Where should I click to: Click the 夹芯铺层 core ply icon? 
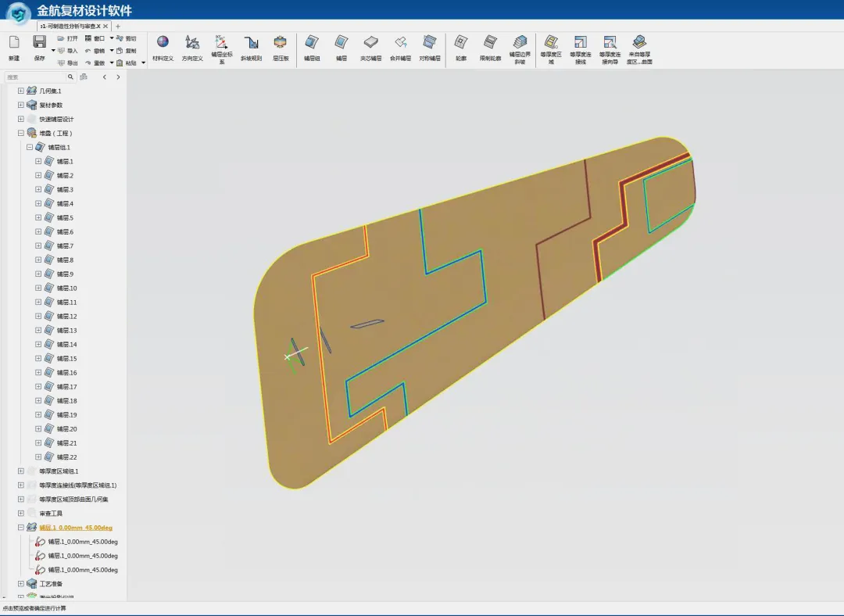point(371,48)
